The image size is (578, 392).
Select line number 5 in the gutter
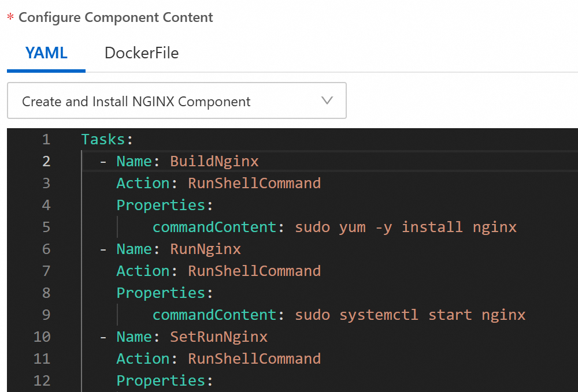pos(46,227)
